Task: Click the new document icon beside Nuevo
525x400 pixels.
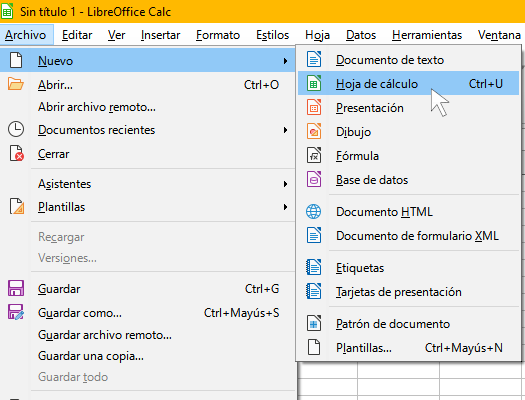Action: pyautogui.click(x=16, y=60)
